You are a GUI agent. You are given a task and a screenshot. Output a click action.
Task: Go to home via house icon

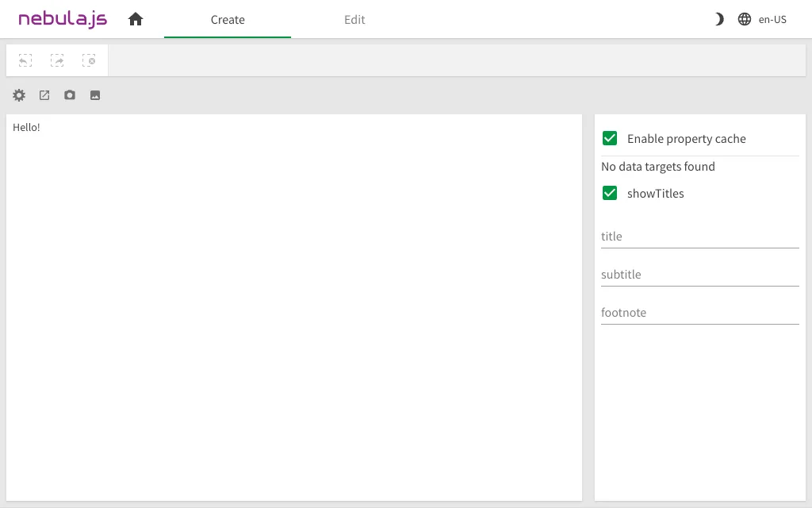pos(136,19)
